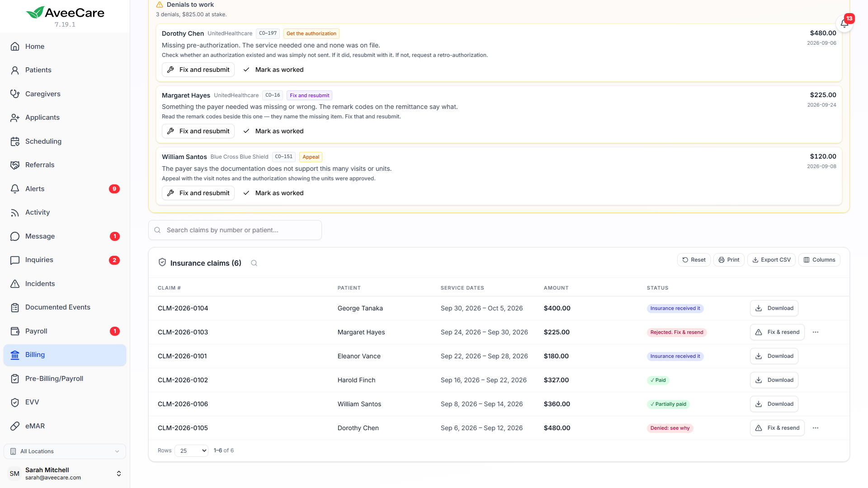Open the Sarah Mitchell account switcher

coord(65,474)
